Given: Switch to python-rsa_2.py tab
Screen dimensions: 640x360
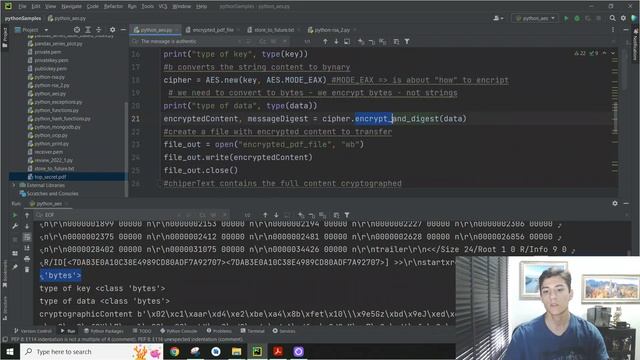Looking at the screenshot, I should pyautogui.click(x=332, y=30).
